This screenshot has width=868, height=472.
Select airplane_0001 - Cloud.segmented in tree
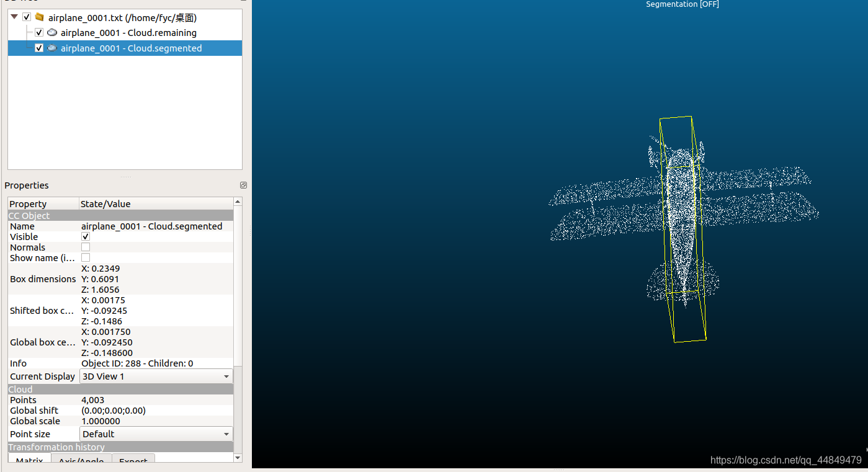[131, 48]
